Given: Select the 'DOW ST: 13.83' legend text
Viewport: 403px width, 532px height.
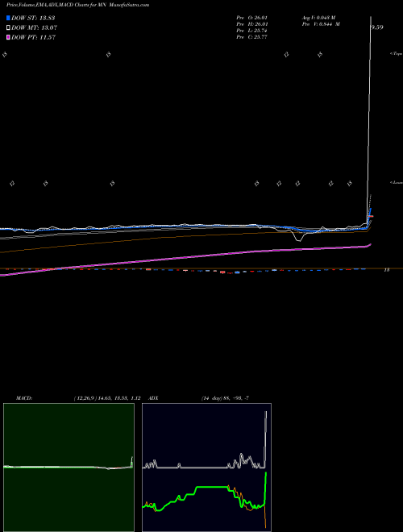Looking at the screenshot, I should click(x=33, y=18).
